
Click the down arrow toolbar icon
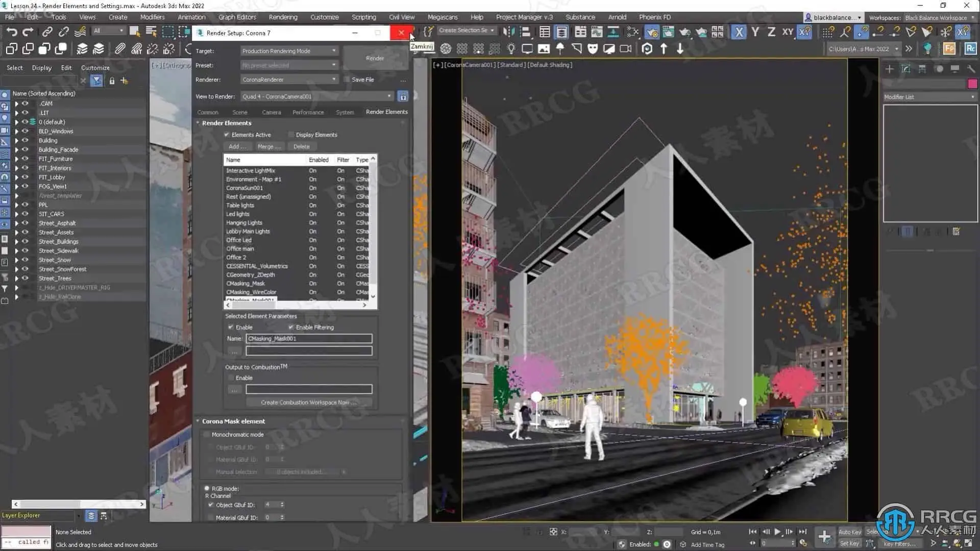click(680, 49)
